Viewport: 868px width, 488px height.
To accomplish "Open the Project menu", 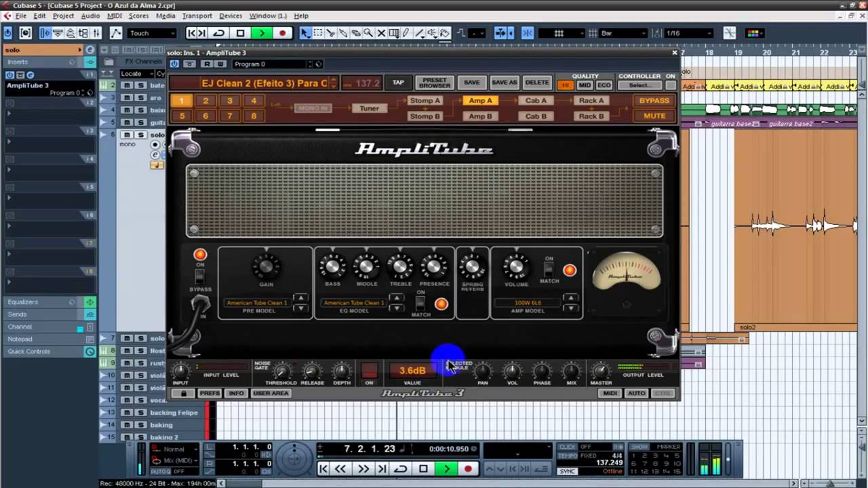I will [63, 16].
